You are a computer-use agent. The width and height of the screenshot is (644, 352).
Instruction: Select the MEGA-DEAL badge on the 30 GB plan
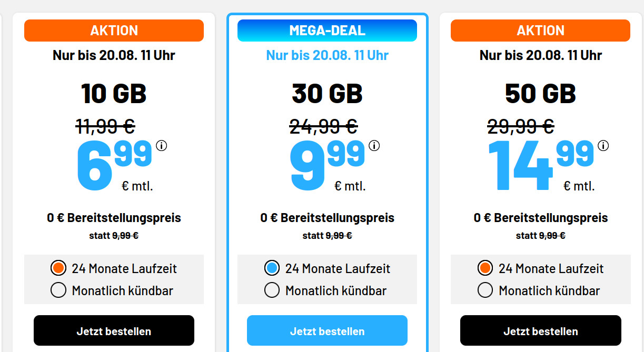click(327, 30)
